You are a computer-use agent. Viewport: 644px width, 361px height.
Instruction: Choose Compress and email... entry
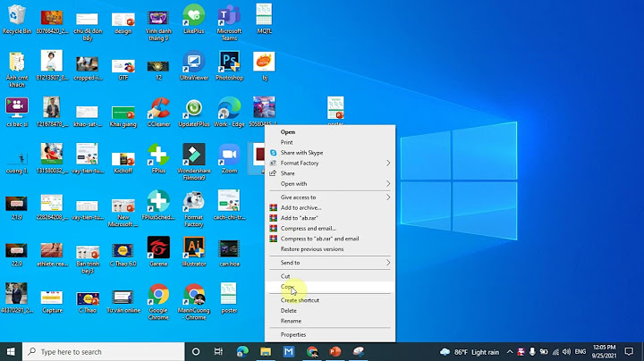coord(331,228)
